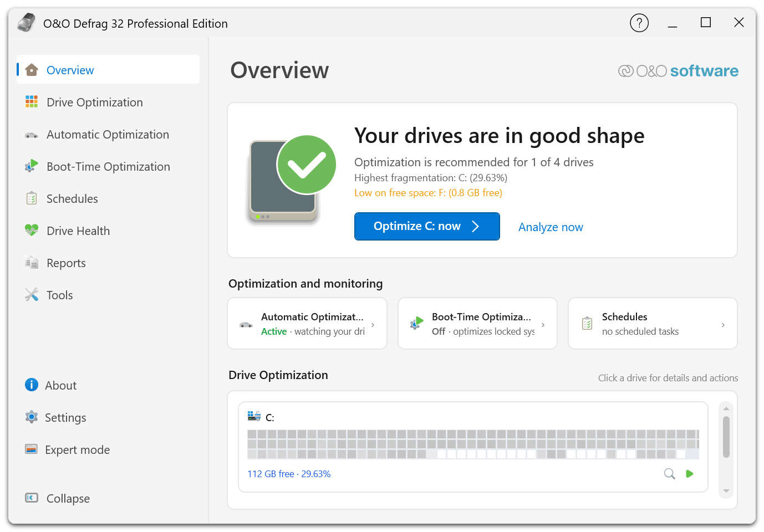
Task: Click the '112 GB free · 29.63%' text
Action: (x=289, y=474)
